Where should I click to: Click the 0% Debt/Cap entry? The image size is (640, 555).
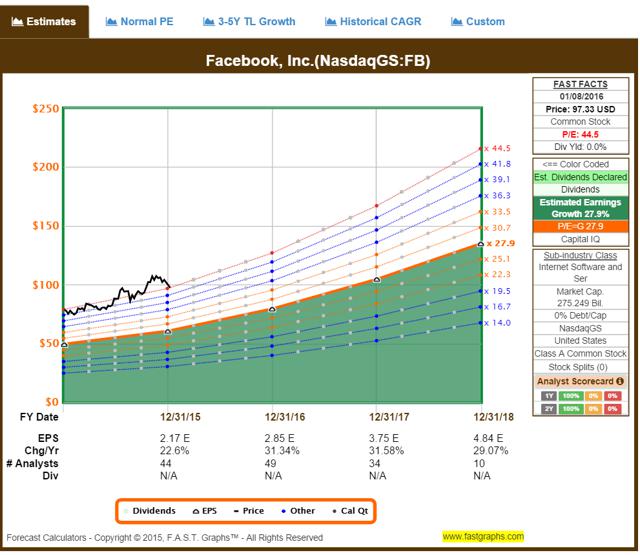tap(580, 315)
